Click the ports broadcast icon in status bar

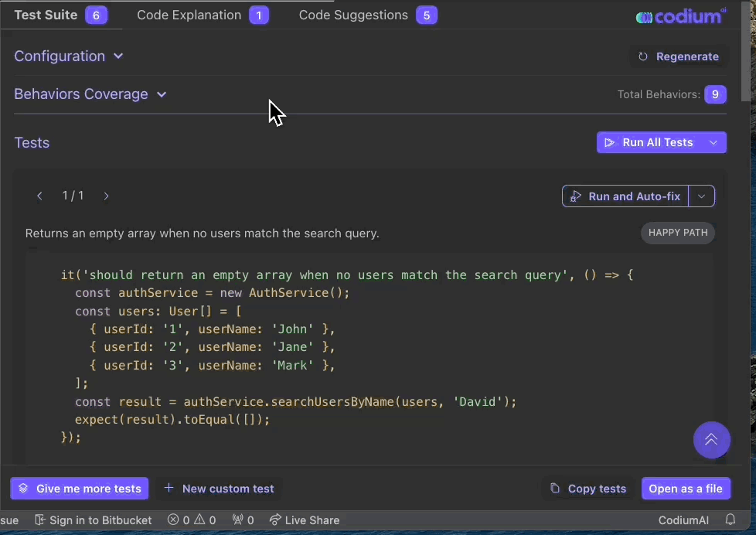click(x=237, y=520)
